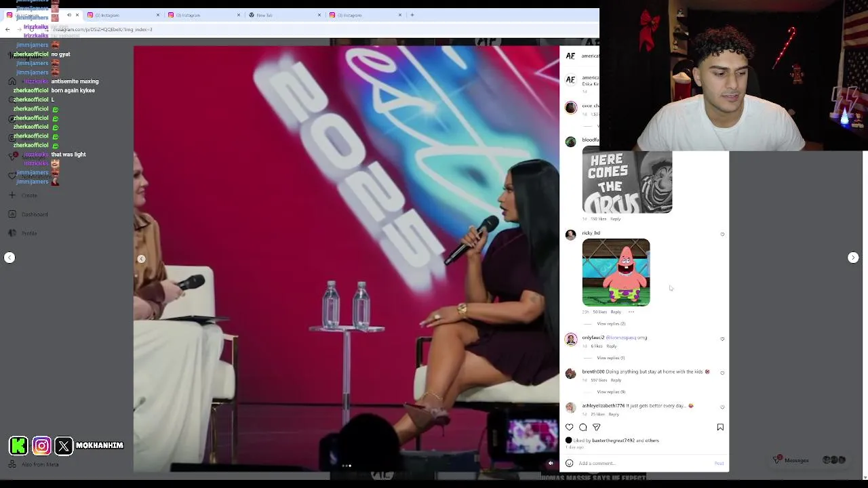Like ashleyelizabeth1776's comment
868x488 pixels.
(722, 407)
